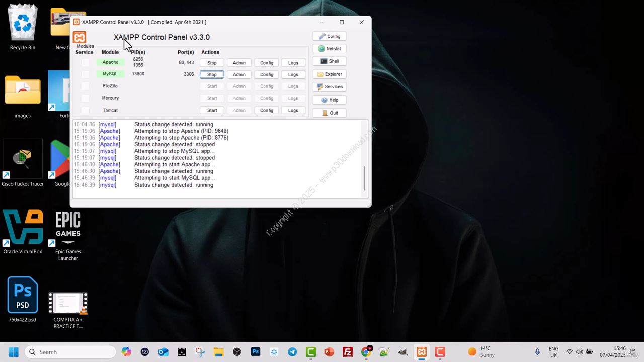
Task: Open File Explorer from the taskbar
Action: coord(218,352)
